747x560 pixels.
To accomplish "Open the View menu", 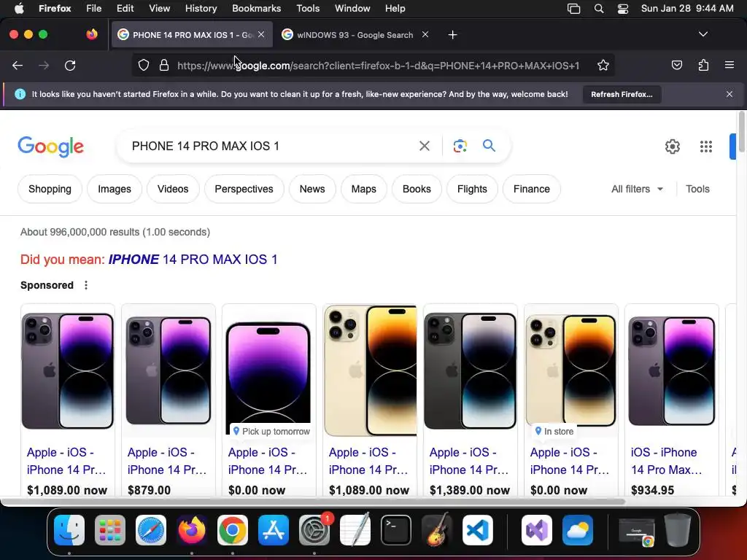I will click(159, 9).
